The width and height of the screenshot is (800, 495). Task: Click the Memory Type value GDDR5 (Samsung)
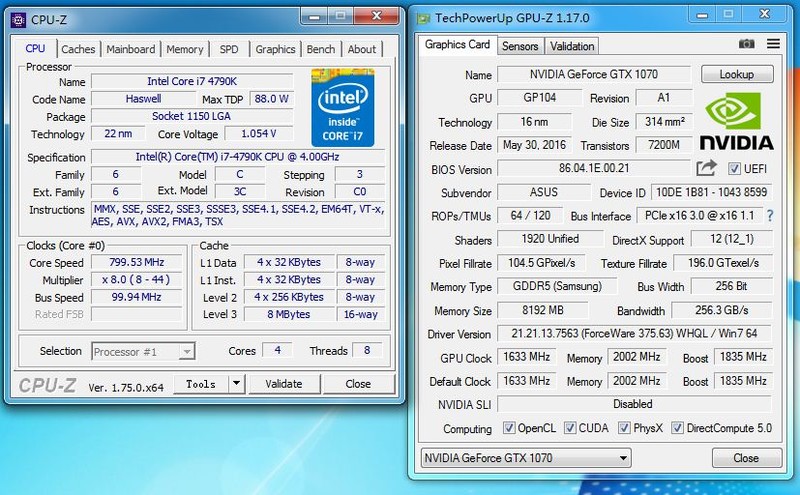(557, 286)
